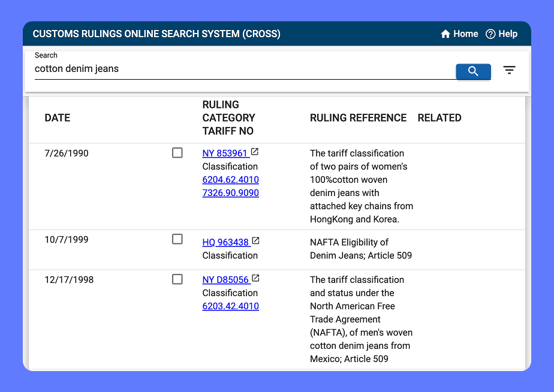Click the magnifying glass search button
This screenshot has height=392, width=554.
pyautogui.click(x=473, y=71)
